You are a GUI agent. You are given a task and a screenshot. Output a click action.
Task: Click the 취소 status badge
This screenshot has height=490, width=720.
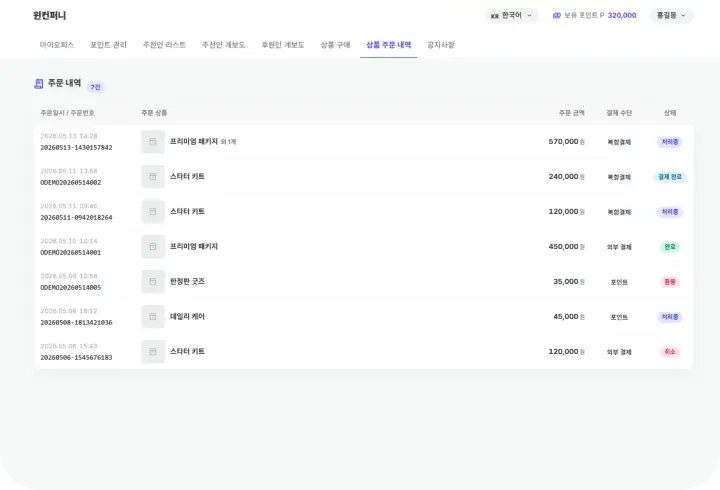tap(669, 352)
